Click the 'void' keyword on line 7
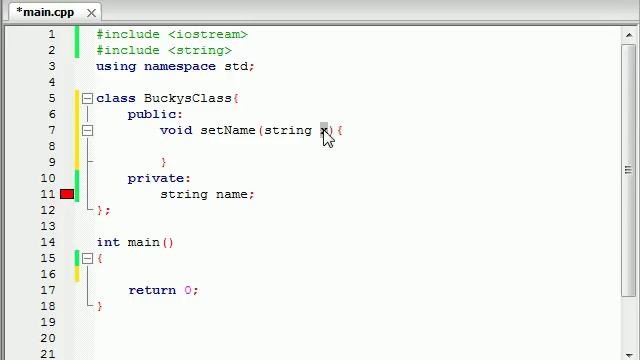Viewport: 640px width, 360px height. (176, 131)
